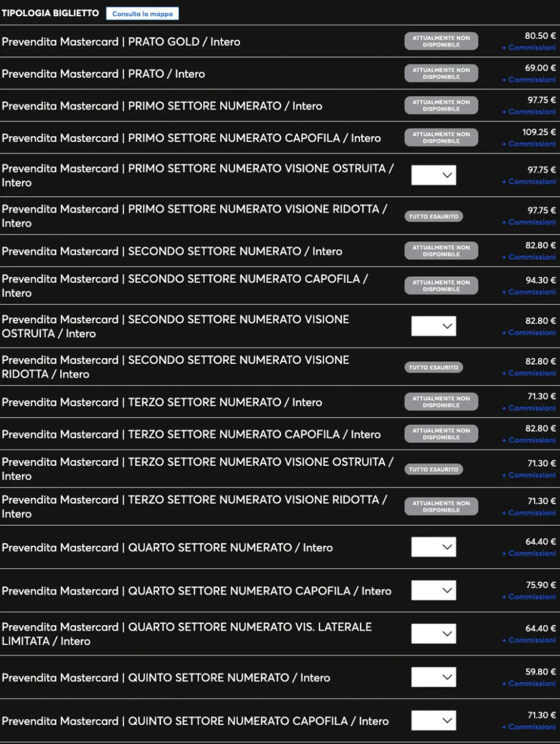This screenshot has height=744, width=560.
Task: Open quantity dropdown for QUARTO SETTORE NUMERATO CAPOFILA
Action: tap(433, 590)
